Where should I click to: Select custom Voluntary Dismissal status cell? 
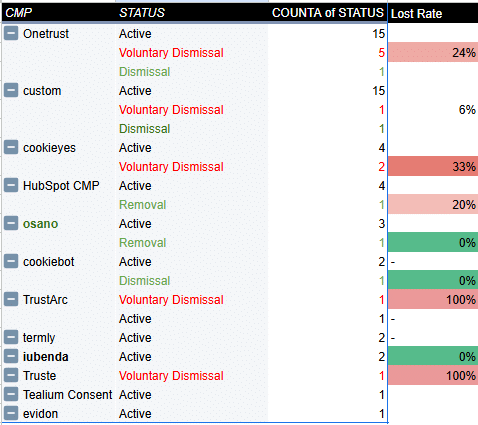pos(192,110)
